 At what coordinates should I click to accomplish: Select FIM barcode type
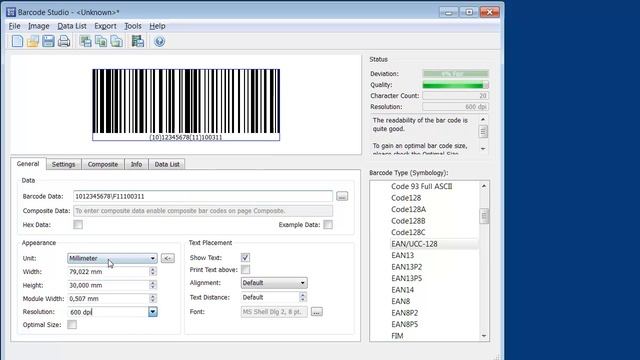[397, 336]
